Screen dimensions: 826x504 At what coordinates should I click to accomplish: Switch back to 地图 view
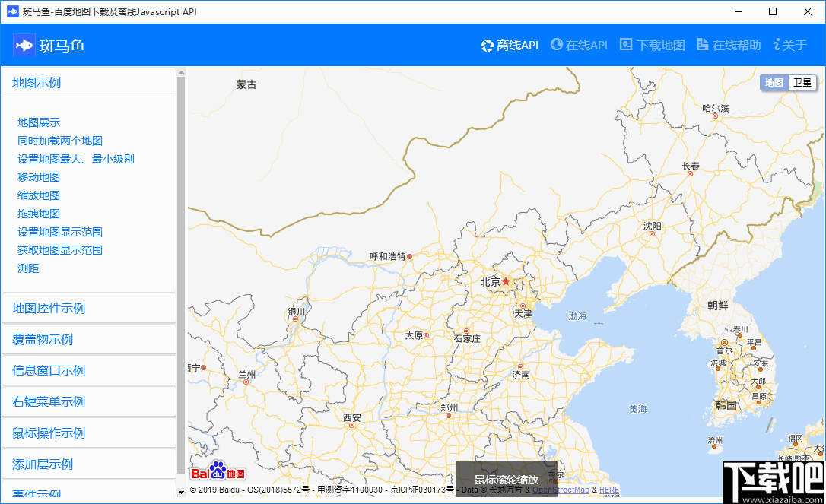(x=774, y=82)
